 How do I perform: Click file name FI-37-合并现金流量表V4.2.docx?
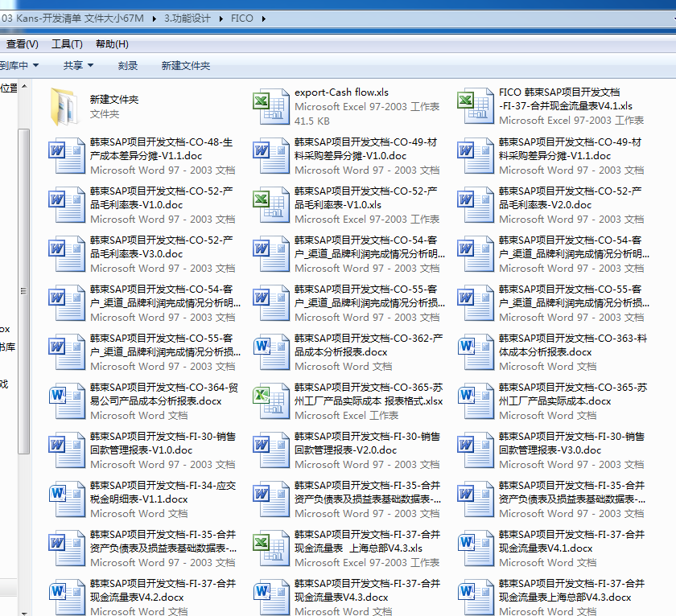(163, 590)
